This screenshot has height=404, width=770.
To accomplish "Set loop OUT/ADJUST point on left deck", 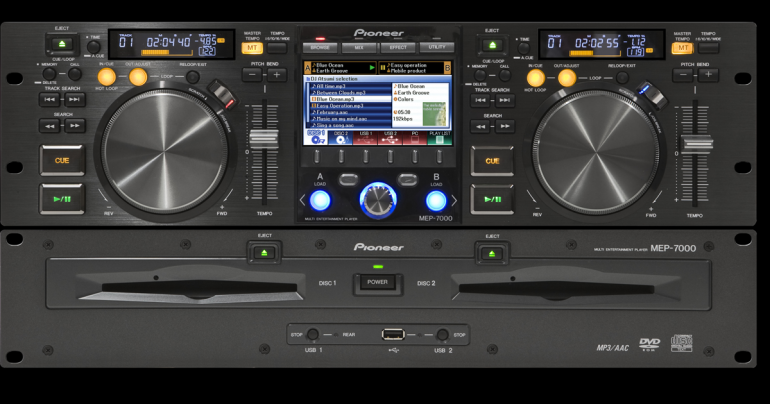I will coord(138,77).
